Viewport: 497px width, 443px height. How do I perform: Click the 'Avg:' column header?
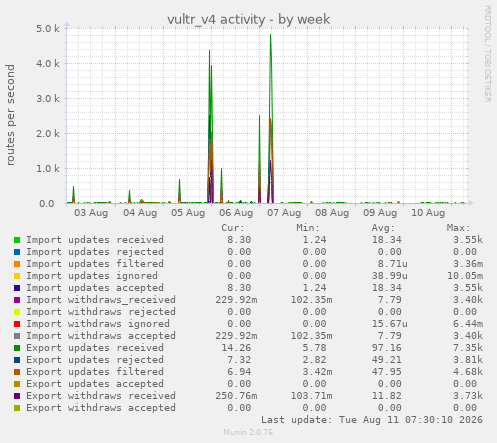[x=383, y=228]
